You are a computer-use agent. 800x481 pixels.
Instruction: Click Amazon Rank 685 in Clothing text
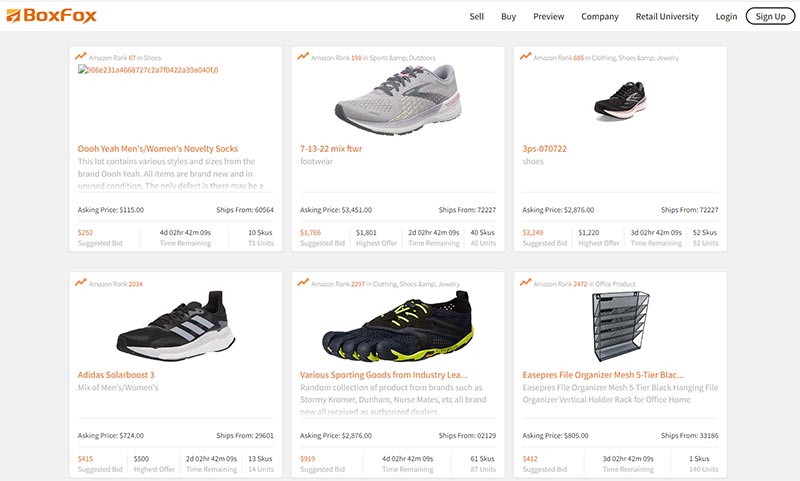click(x=606, y=58)
